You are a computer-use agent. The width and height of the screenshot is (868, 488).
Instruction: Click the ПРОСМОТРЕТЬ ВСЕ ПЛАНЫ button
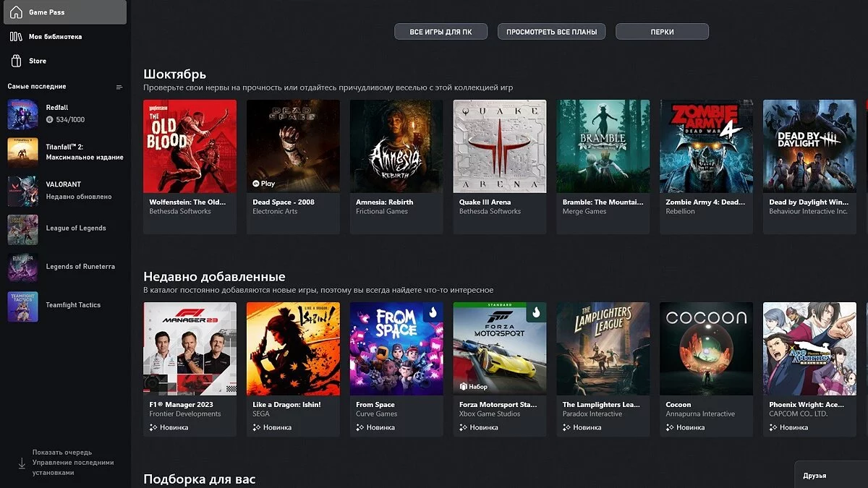[551, 32]
